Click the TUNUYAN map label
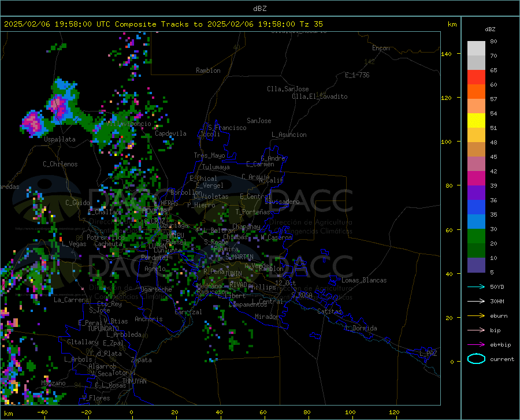 click(134, 381)
